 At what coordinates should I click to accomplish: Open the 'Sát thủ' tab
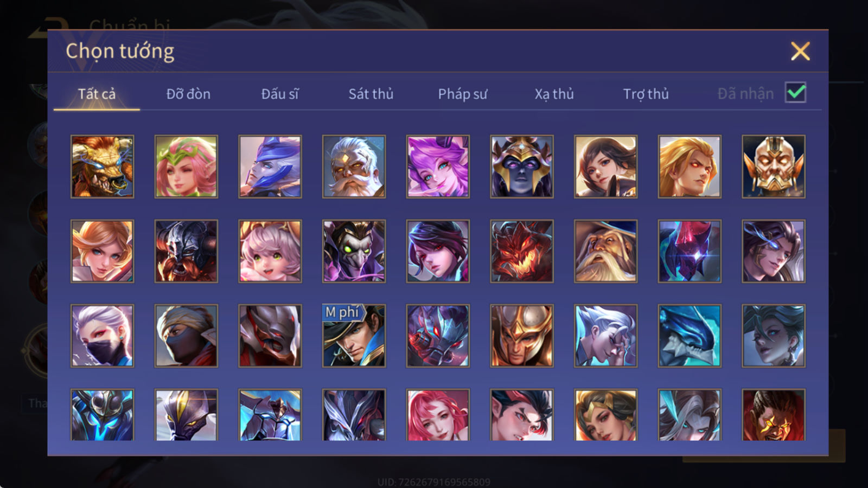coord(371,94)
